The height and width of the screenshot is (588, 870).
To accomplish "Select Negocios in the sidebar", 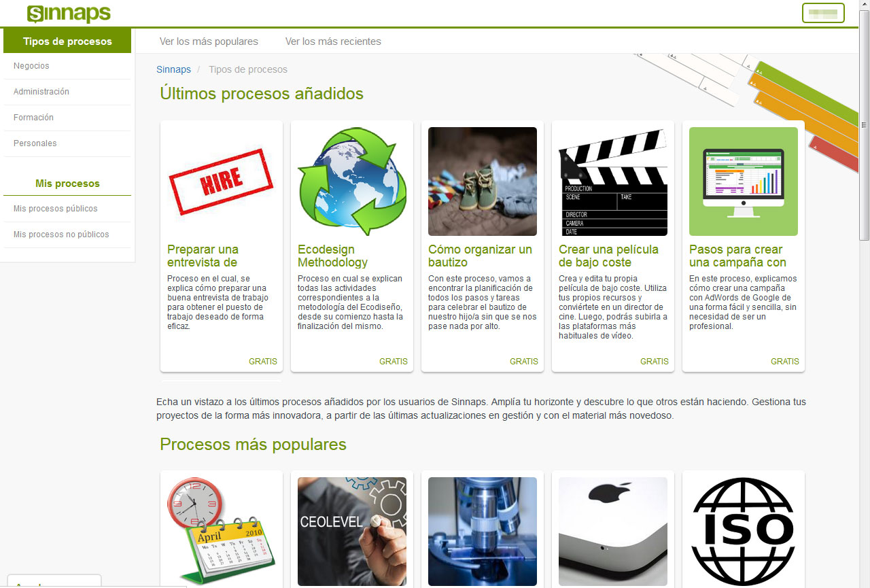I will pyautogui.click(x=31, y=66).
